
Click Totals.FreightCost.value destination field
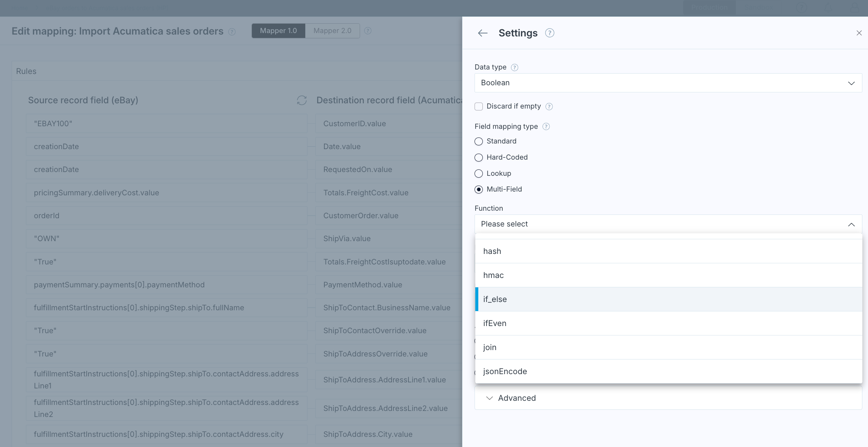[x=389, y=193]
